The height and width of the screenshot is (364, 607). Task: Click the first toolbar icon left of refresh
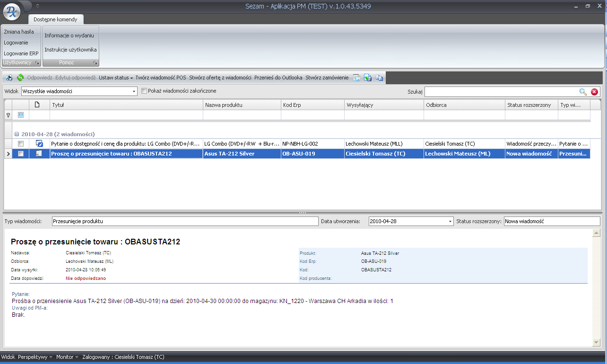tap(9, 78)
